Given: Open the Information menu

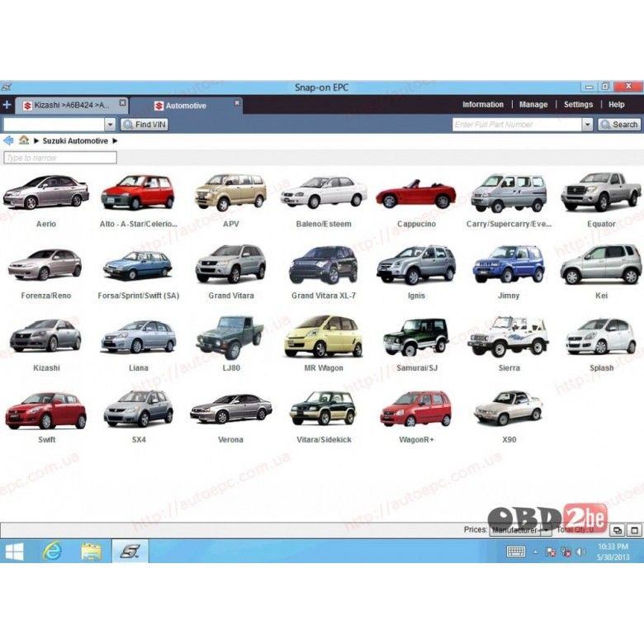Looking at the screenshot, I should [x=483, y=105].
